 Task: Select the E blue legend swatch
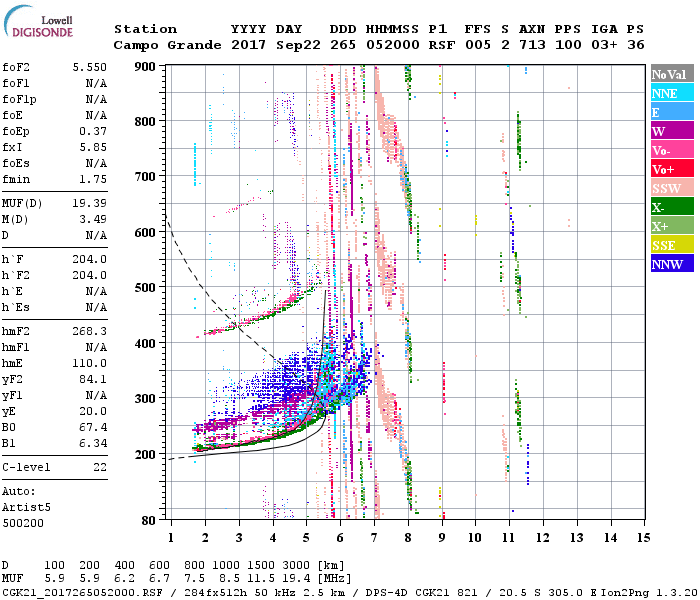point(672,112)
